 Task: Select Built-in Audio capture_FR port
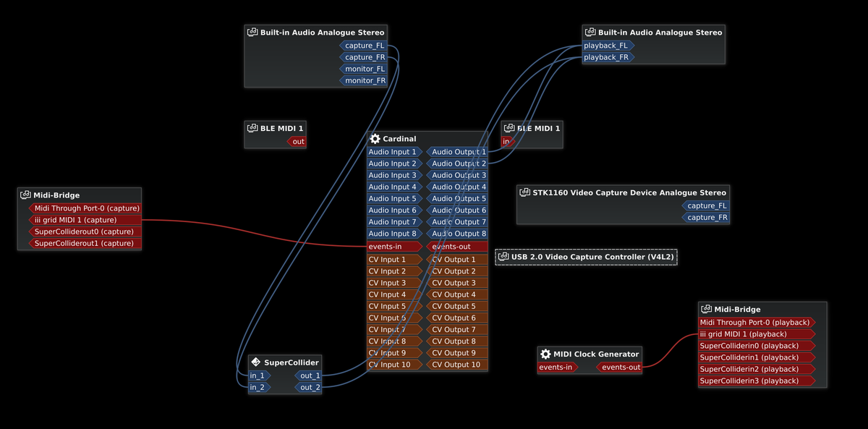[365, 57]
